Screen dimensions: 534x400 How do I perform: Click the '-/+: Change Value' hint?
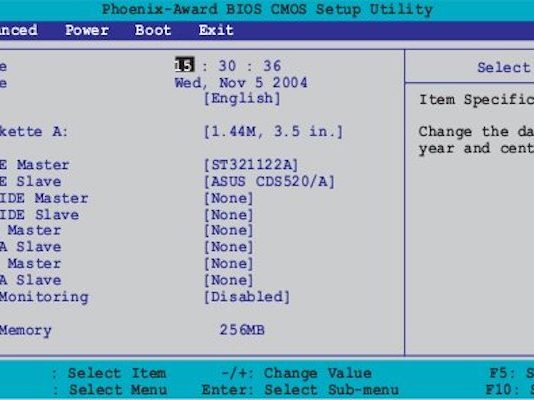pyautogui.click(x=296, y=373)
